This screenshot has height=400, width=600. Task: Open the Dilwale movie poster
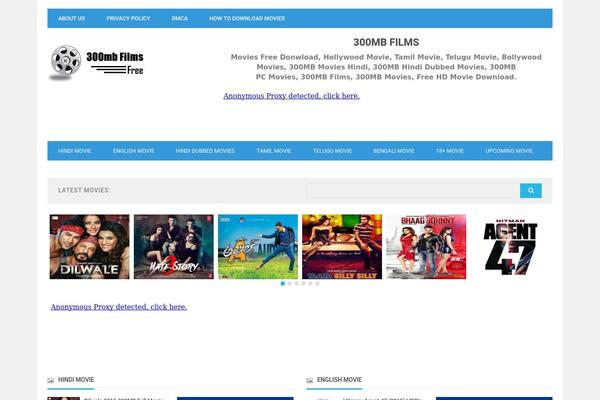[x=90, y=247]
